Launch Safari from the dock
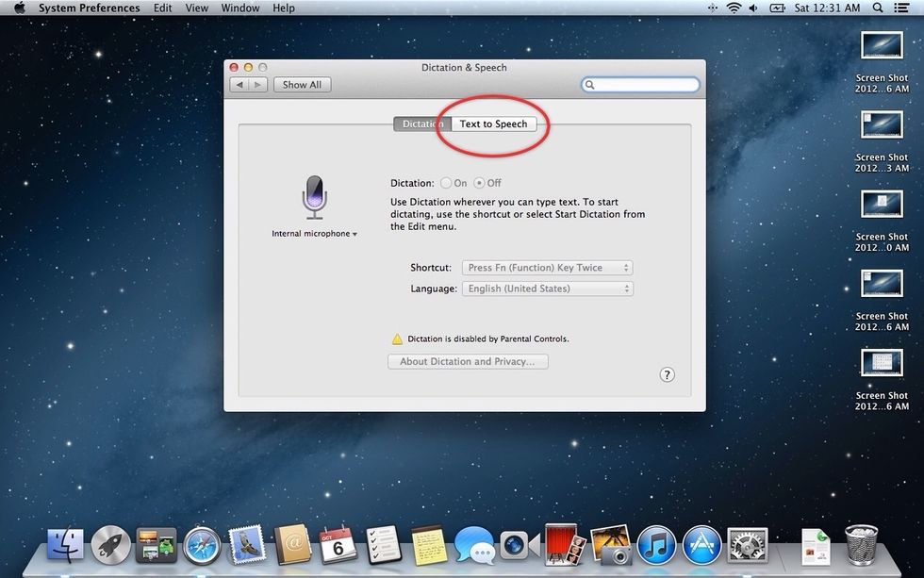924x578 pixels. 202,544
